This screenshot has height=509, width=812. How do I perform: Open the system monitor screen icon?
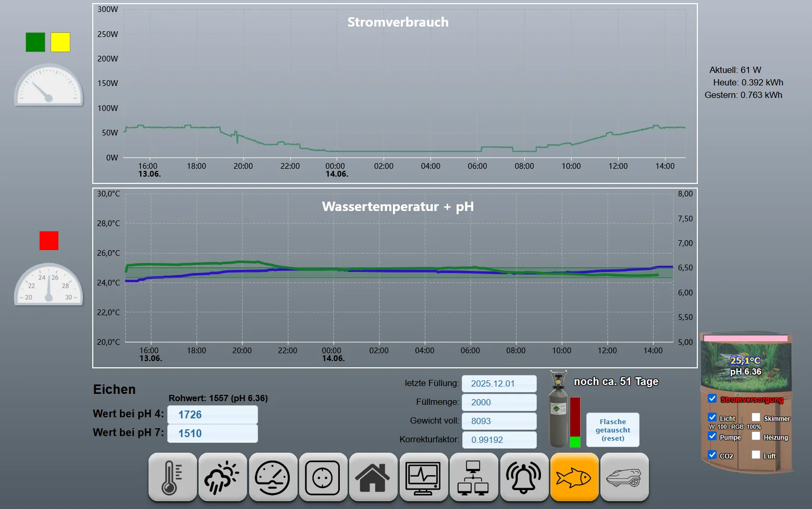pos(424,477)
